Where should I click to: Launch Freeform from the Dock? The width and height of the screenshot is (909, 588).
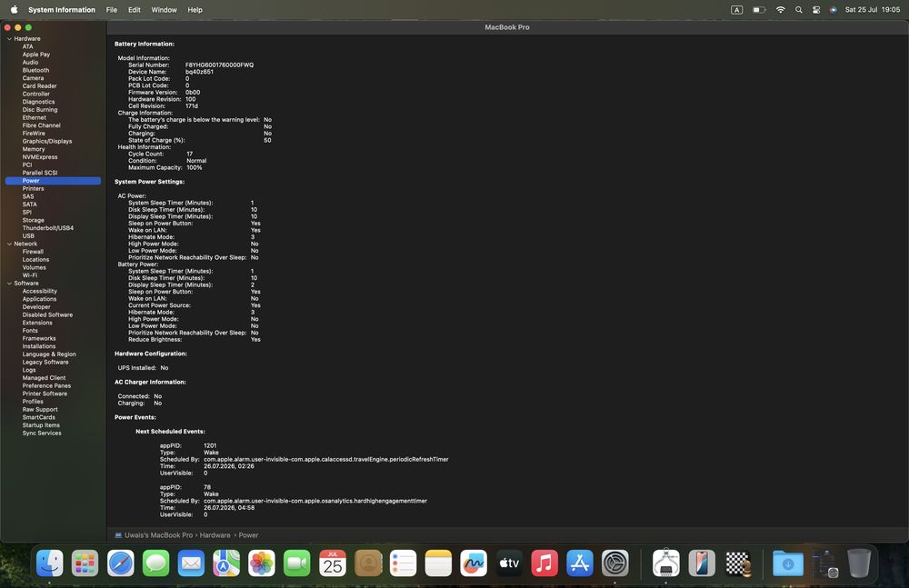point(474,563)
